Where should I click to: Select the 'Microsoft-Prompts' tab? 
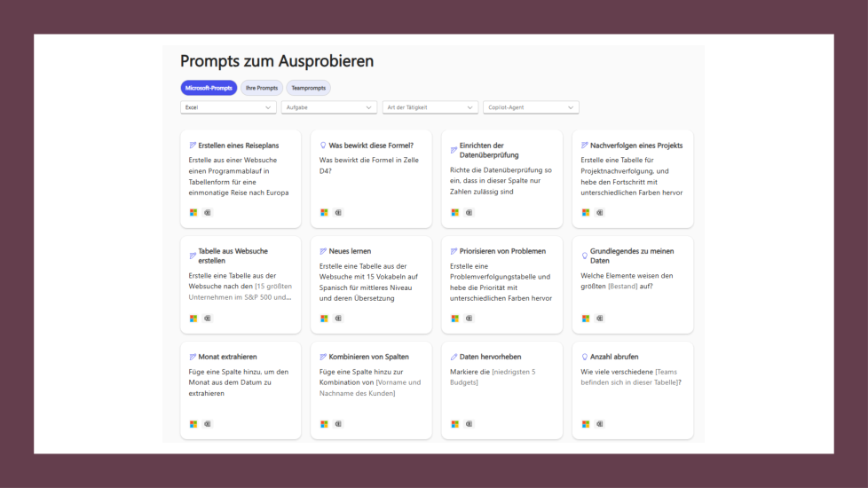click(209, 88)
